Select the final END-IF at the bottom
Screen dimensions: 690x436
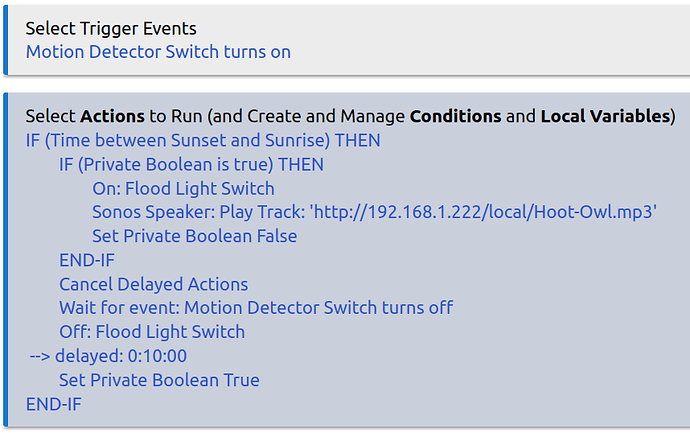(53, 404)
